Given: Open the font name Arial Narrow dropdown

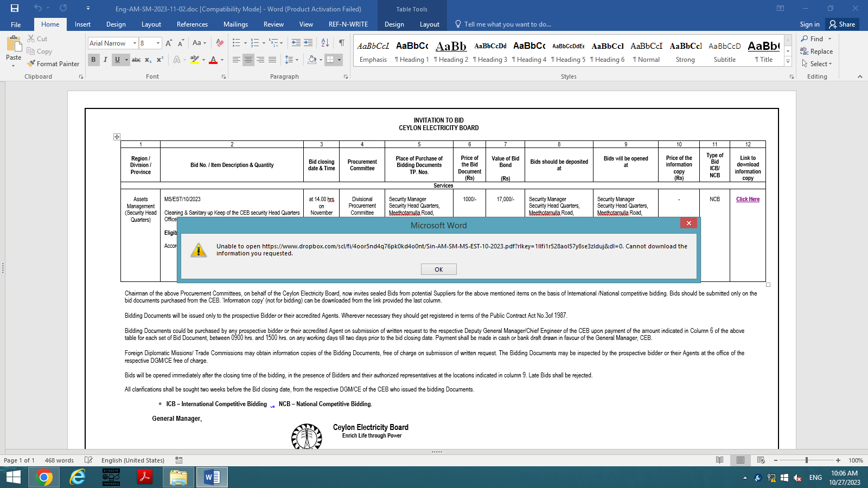Looking at the screenshot, I should click(135, 43).
